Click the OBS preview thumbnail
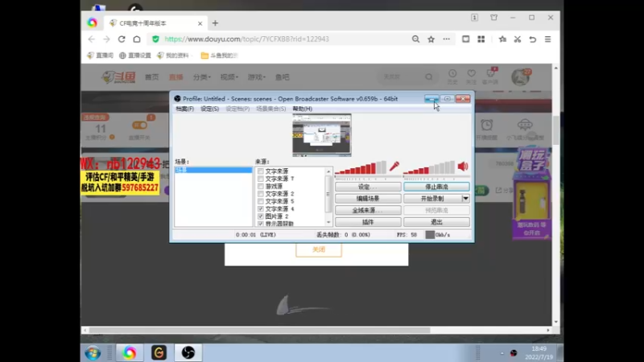 point(321,135)
